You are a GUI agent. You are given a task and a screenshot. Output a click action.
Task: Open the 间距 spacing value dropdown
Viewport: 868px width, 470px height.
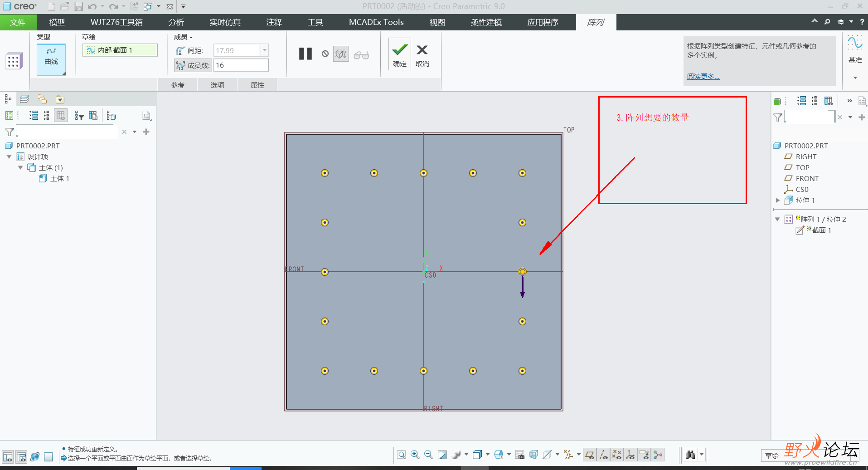(265, 50)
